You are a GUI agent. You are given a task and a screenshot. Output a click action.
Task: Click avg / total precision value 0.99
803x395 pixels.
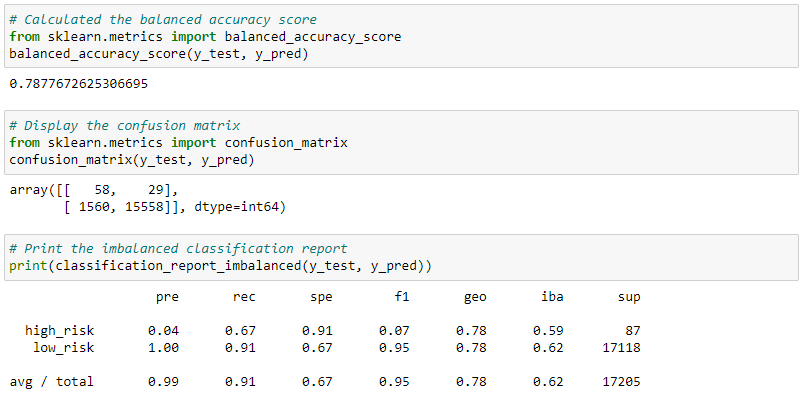[x=164, y=382]
